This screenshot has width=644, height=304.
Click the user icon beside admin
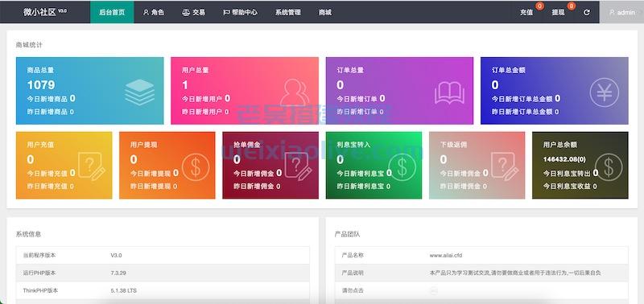pyautogui.click(x=612, y=12)
